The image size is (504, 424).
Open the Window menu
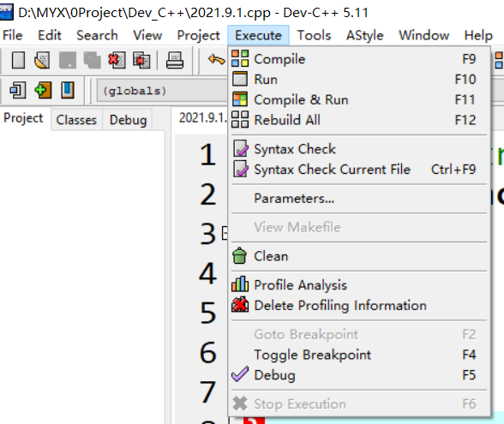click(x=424, y=35)
